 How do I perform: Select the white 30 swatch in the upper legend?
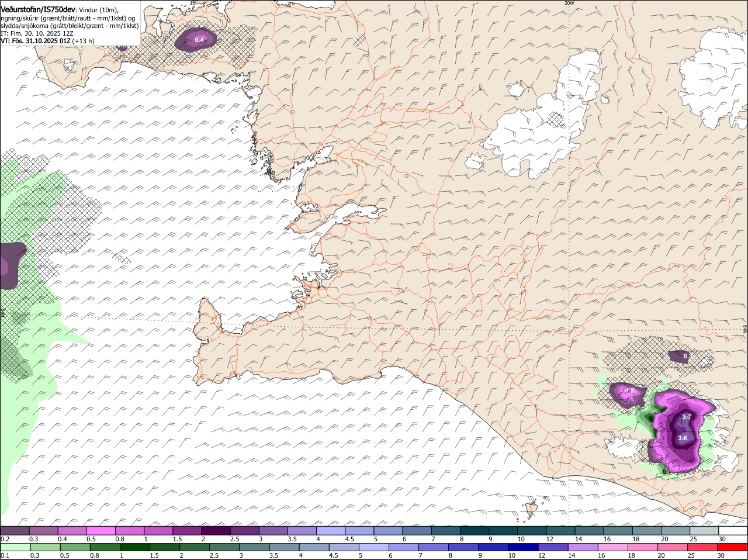[x=733, y=531]
